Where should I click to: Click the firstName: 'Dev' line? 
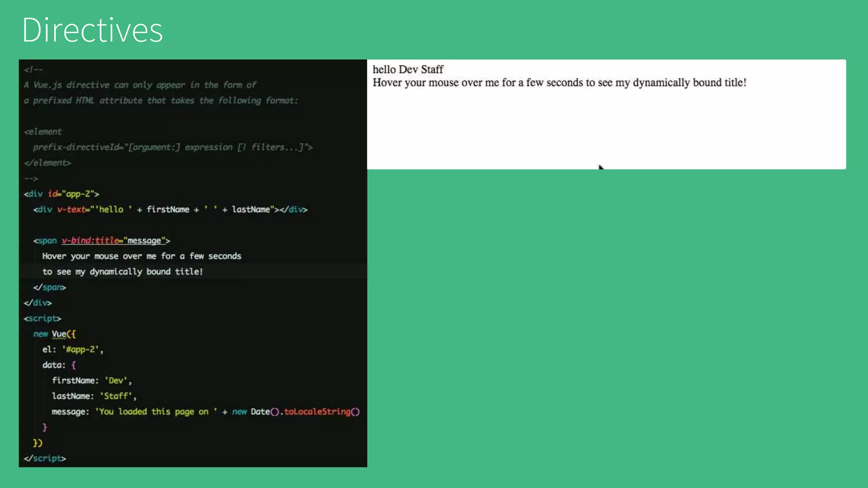click(x=91, y=381)
